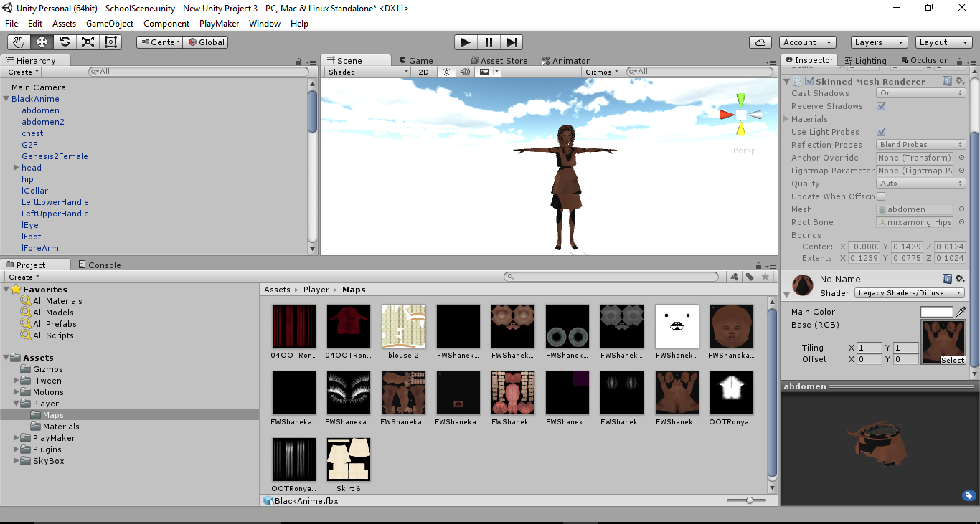The image size is (980, 524).
Task: Toggle 2D scene view mode
Action: click(424, 72)
